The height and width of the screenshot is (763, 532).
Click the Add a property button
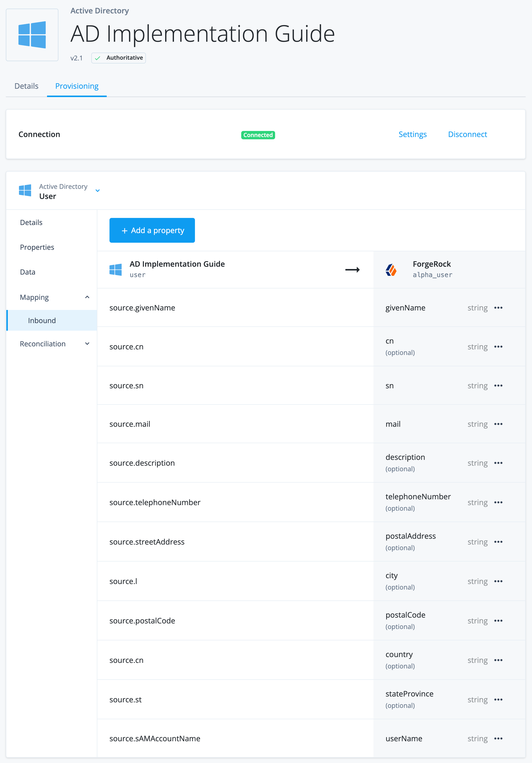152,230
